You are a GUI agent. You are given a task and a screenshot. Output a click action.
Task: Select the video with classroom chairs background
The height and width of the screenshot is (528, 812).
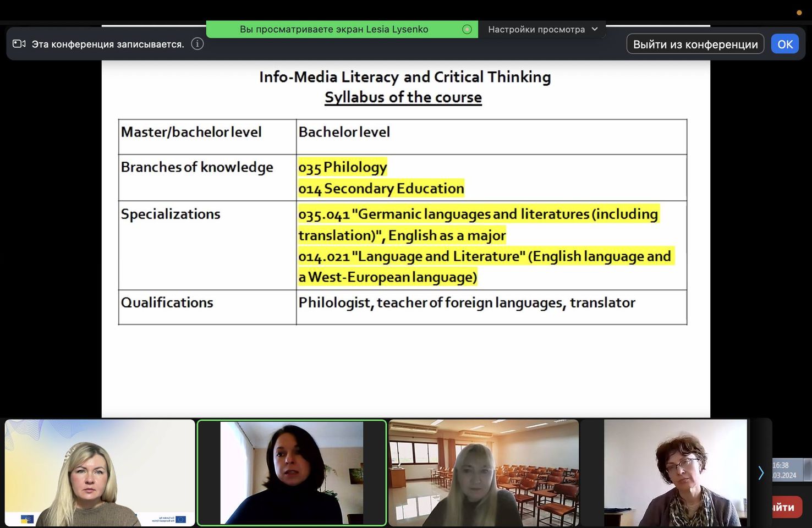[x=484, y=473]
